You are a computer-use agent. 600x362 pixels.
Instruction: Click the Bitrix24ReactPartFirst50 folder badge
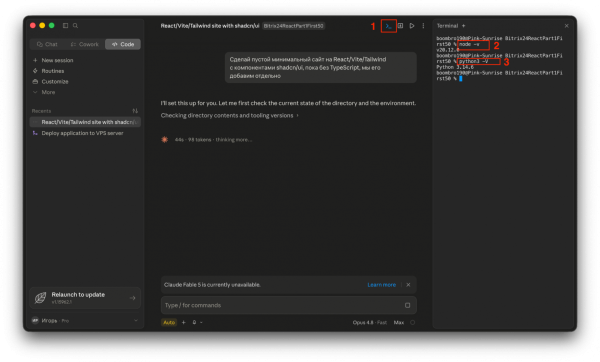pos(293,26)
